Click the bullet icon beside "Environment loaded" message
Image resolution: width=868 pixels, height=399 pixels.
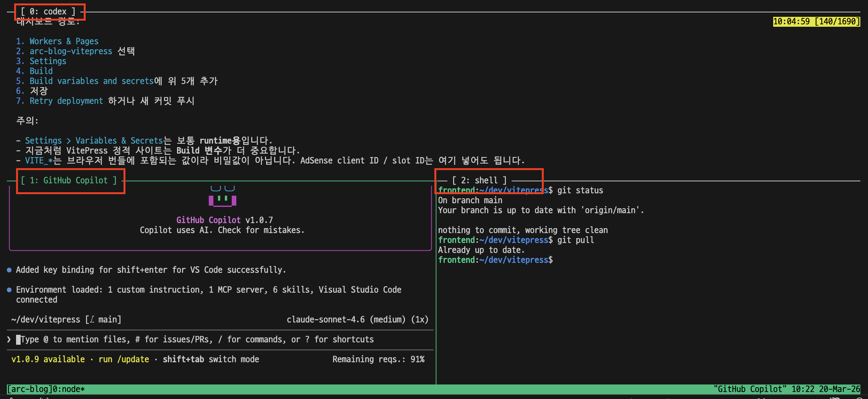(9, 290)
